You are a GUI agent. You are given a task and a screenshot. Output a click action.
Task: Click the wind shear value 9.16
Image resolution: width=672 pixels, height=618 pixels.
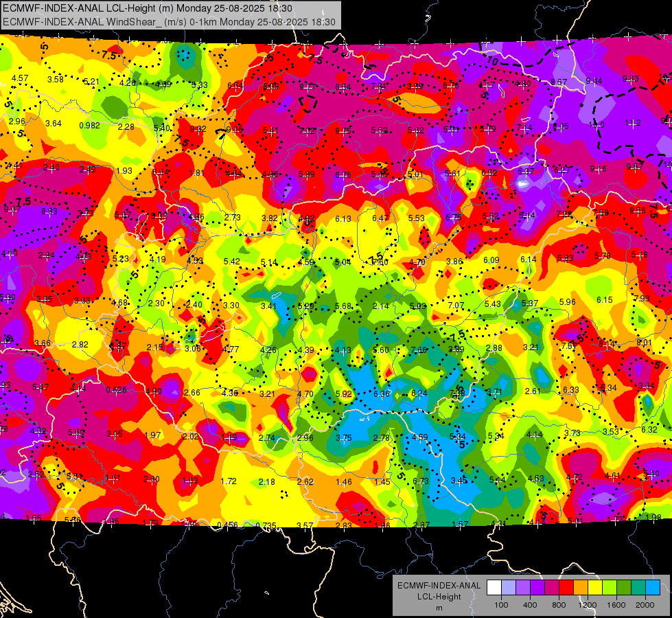pos(598,168)
